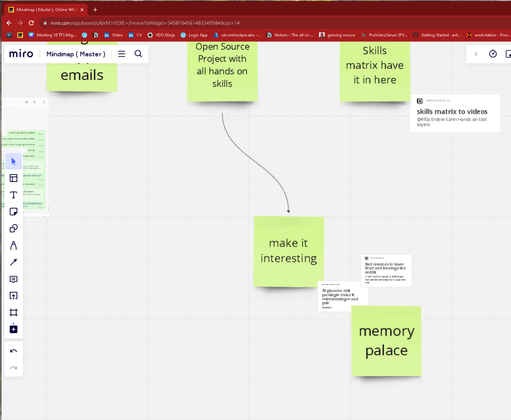This screenshot has width=511, height=420.
Task: Select the Sticky note tool
Action: [13, 212]
